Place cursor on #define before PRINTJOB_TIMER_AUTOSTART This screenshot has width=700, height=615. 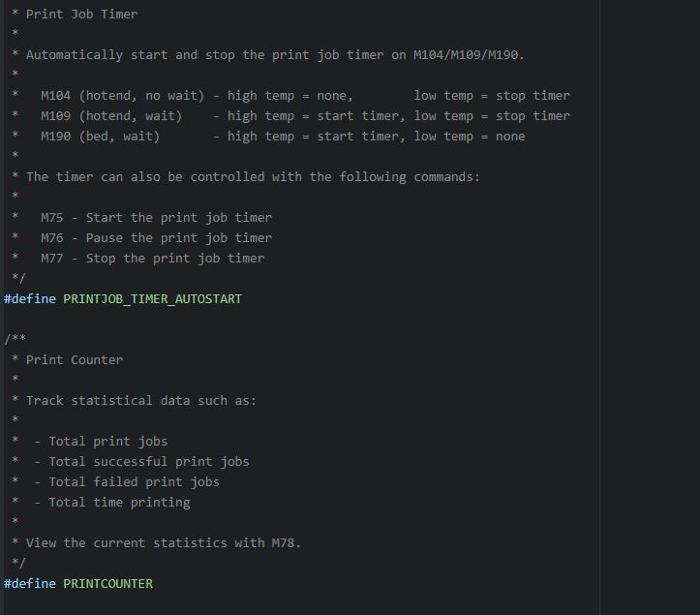pos(30,298)
